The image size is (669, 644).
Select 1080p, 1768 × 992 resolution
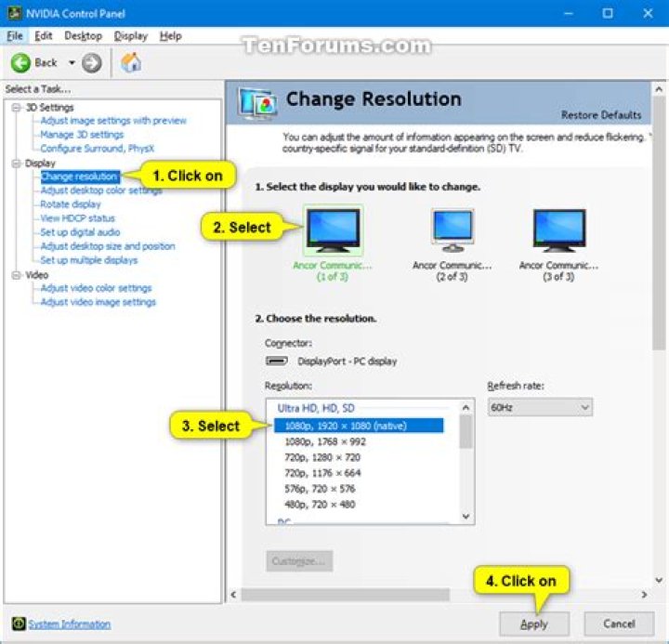tap(325, 441)
